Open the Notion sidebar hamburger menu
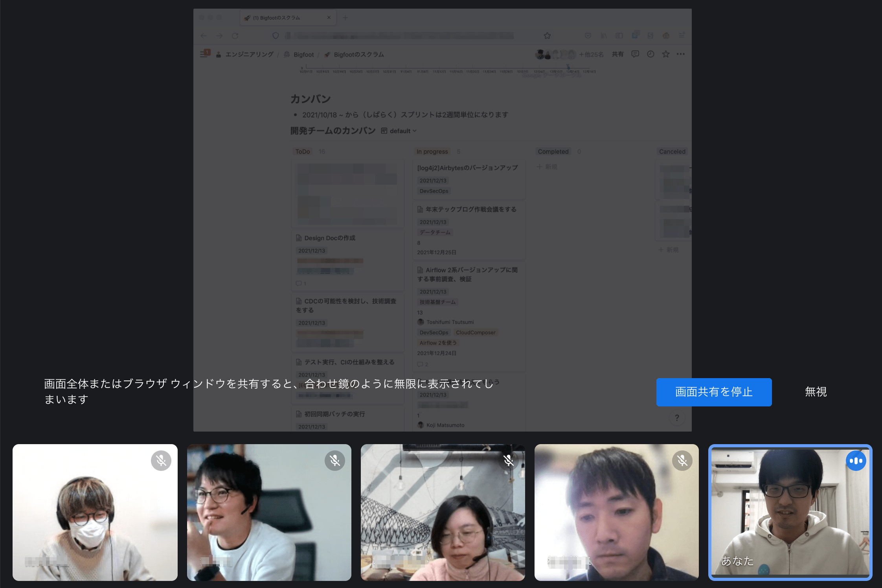 point(204,54)
